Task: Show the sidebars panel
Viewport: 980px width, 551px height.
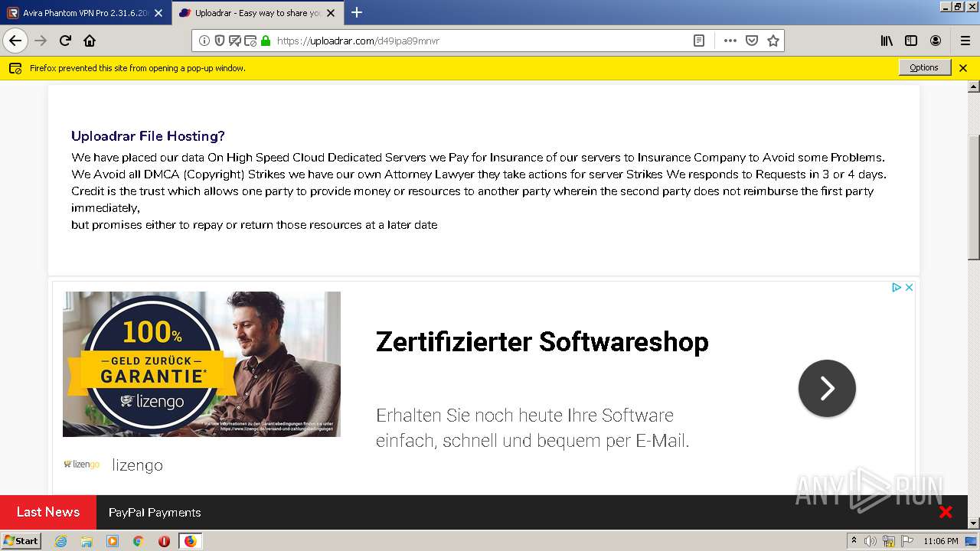Action: [x=911, y=41]
